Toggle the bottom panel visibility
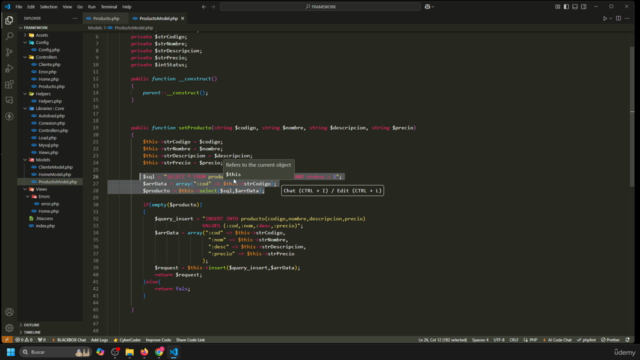 tap(575, 7)
